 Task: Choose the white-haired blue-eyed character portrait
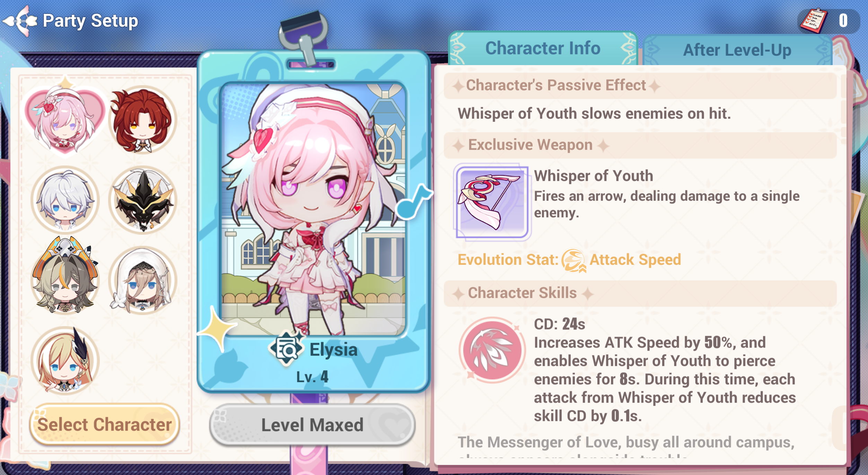pos(65,200)
